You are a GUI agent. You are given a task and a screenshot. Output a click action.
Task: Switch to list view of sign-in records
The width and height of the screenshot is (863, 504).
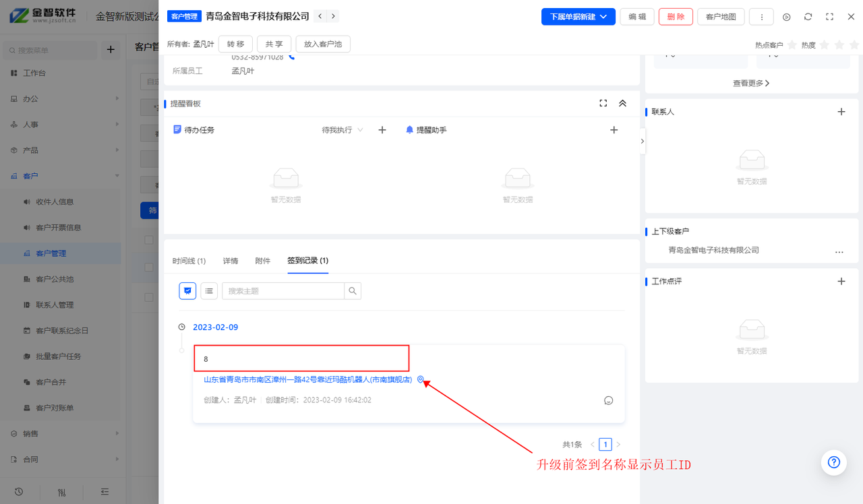tap(209, 291)
